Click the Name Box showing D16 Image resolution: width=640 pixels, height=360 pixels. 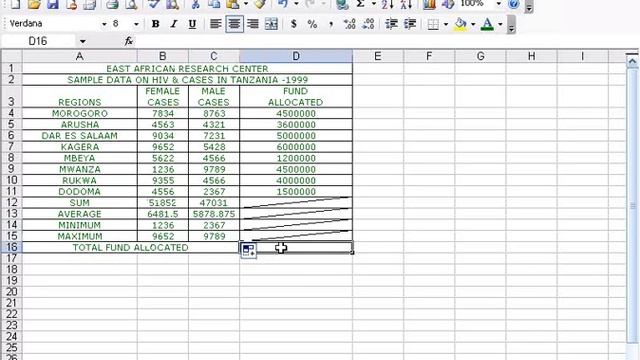[38, 41]
